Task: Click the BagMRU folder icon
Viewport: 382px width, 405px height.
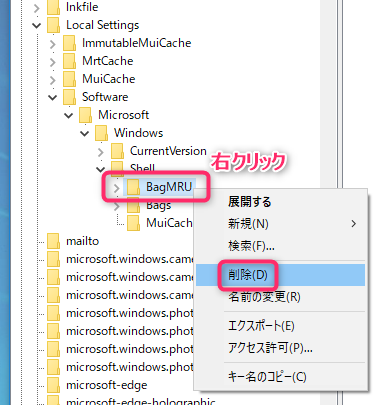Action: 133,187
